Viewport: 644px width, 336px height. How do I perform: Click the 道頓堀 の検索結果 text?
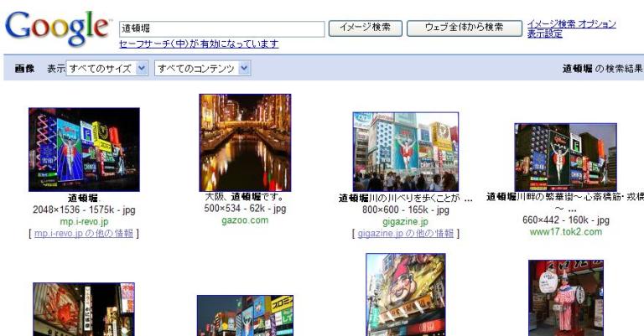[x=603, y=69]
